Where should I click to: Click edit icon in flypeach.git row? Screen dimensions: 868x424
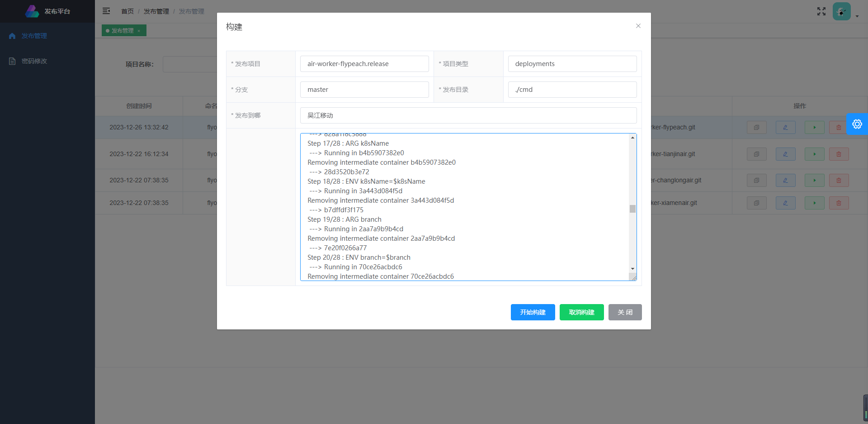(785, 128)
